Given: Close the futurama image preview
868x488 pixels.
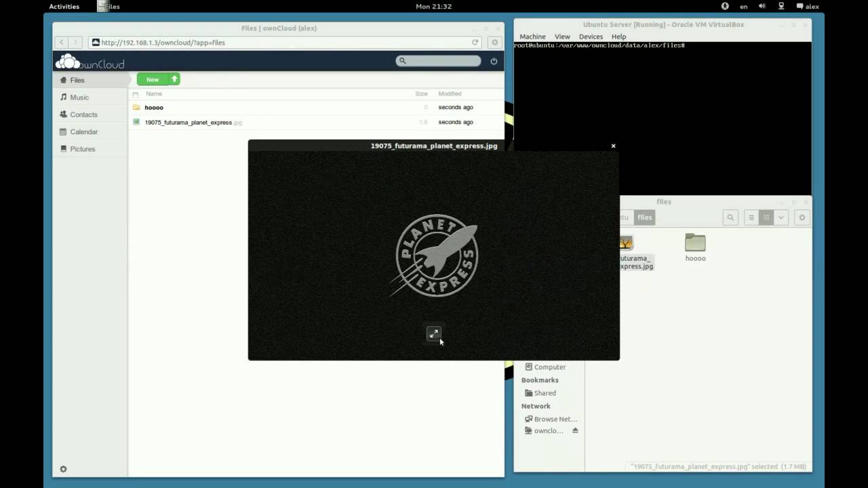Looking at the screenshot, I should click(x=613, y=146).
